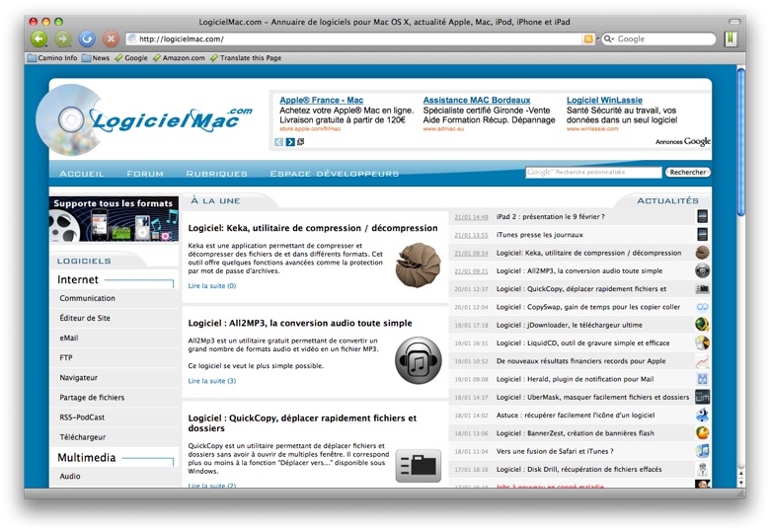Open the Translate this Page bookmark
This screenshot has width=770, height=532.
(246, 58)
